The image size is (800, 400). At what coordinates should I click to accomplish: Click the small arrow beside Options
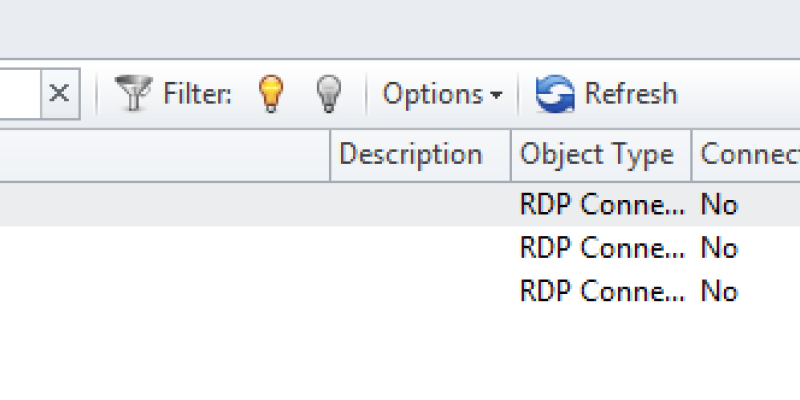point(495,95)
